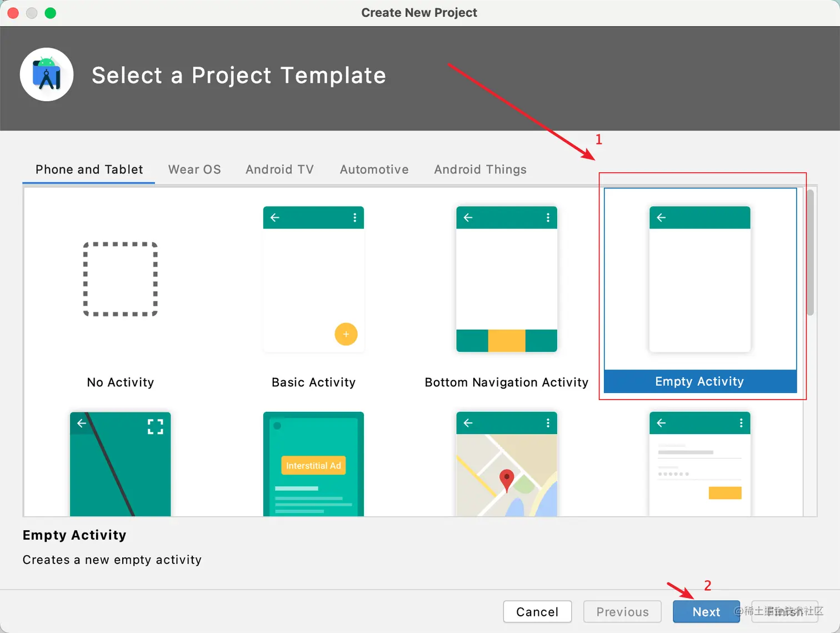This screenshot has width=840, height=633.
Task: Switch to the Phone and Tablet tab
Action: pos(89,170)
